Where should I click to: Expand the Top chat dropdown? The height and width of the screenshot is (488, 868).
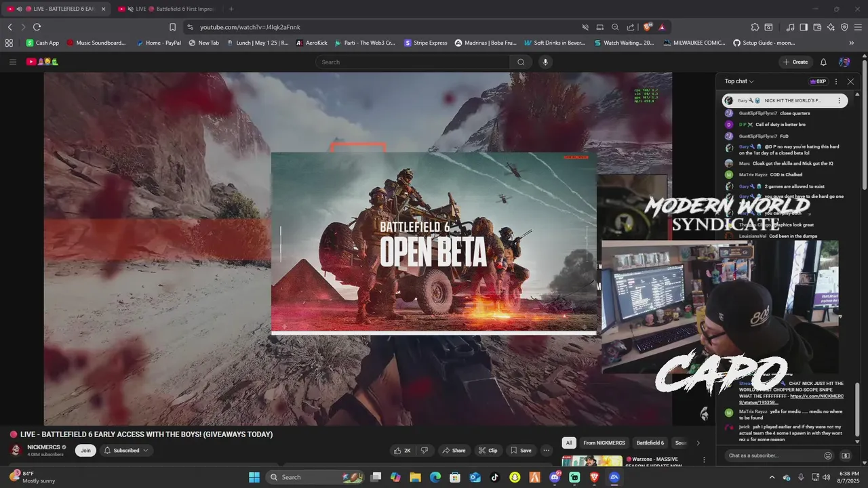pyautogui.click(x=739, y=81)
